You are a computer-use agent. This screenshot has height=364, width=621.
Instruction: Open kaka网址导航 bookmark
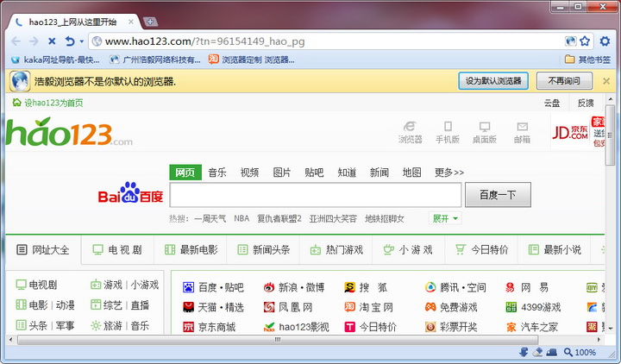point(55,60)
